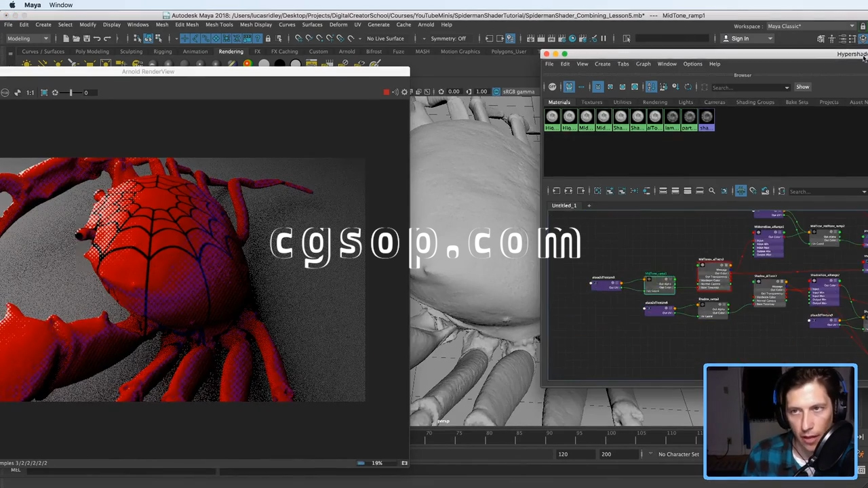Open the Maya application menu
Viewport: 868px width, 488px height.
[33, 5]
